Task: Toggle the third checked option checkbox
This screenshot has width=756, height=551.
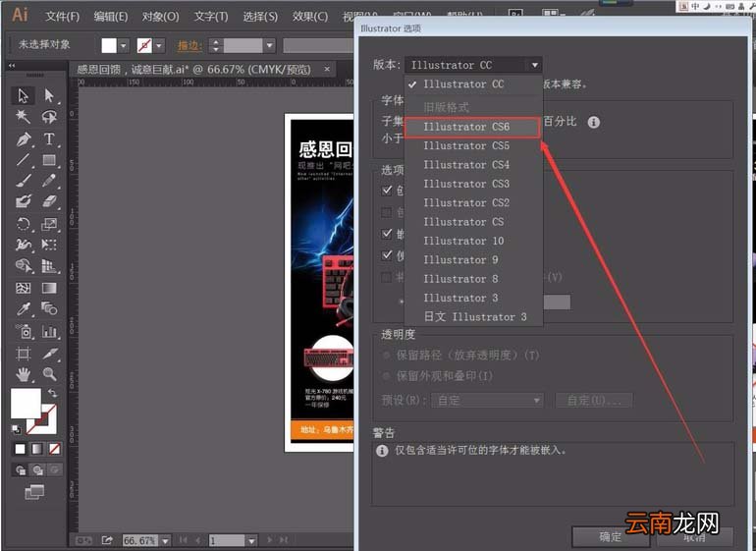Action: (387, 234)
